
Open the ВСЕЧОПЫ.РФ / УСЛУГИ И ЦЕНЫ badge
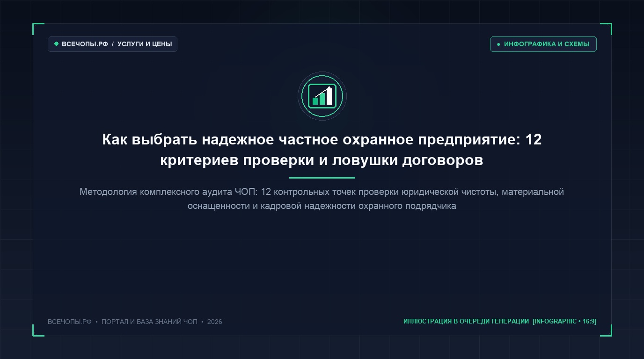pyautogui.click(x=112, y=44)
